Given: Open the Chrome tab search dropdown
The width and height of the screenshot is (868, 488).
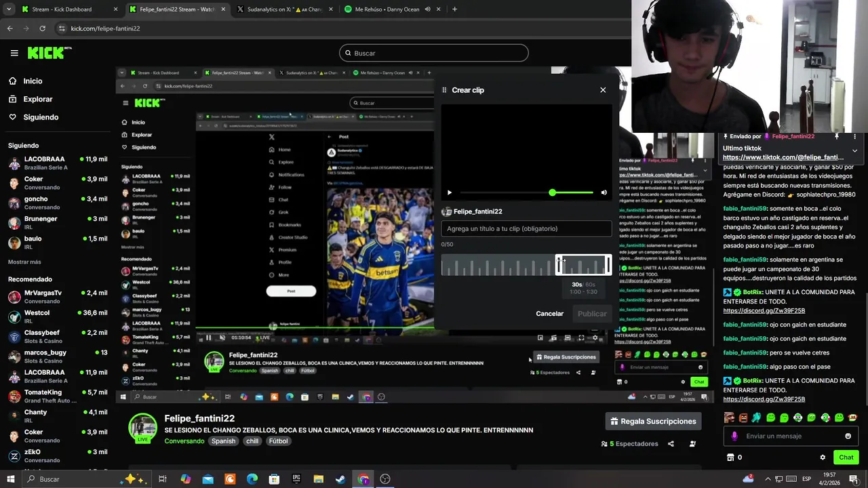Looking at the screenshot, I should (x=8, y=9).
